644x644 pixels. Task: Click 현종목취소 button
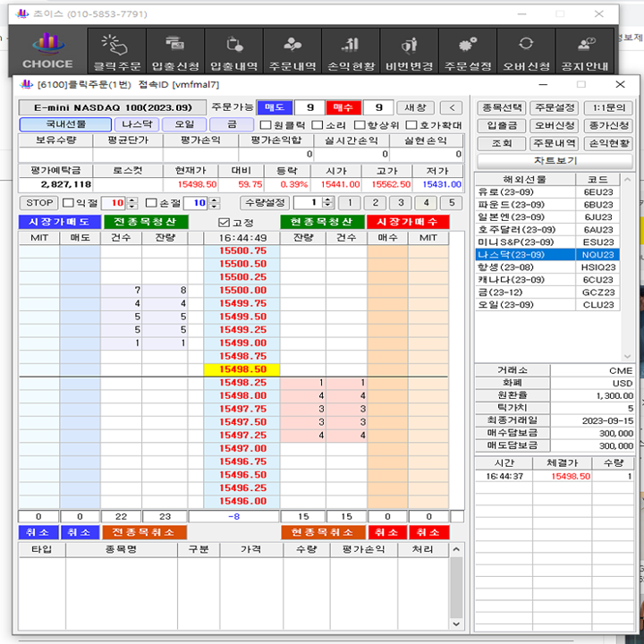point(323,532)
